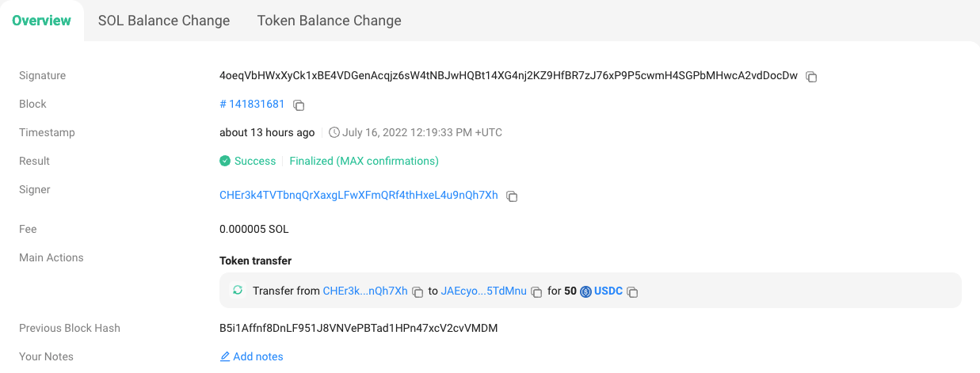
Task: Switch to SOL Balance Change tab
Action: coord(164,21)
